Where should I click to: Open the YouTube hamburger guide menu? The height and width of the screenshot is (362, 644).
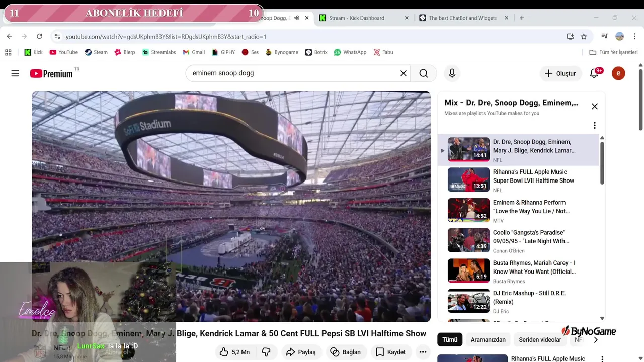tap(15, 73)
